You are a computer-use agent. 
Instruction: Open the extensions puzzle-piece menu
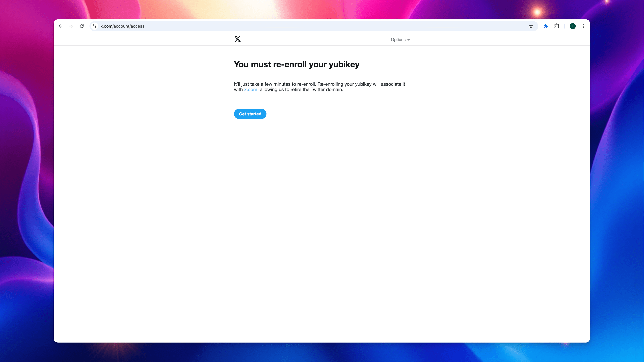pyautogui.click(x=557, y=26)
